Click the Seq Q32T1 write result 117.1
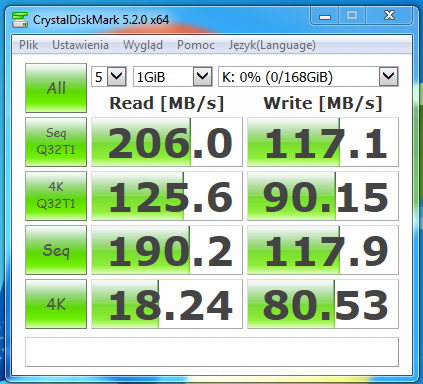The height and width of the screenshot is (384, 423). click(323, 142)
